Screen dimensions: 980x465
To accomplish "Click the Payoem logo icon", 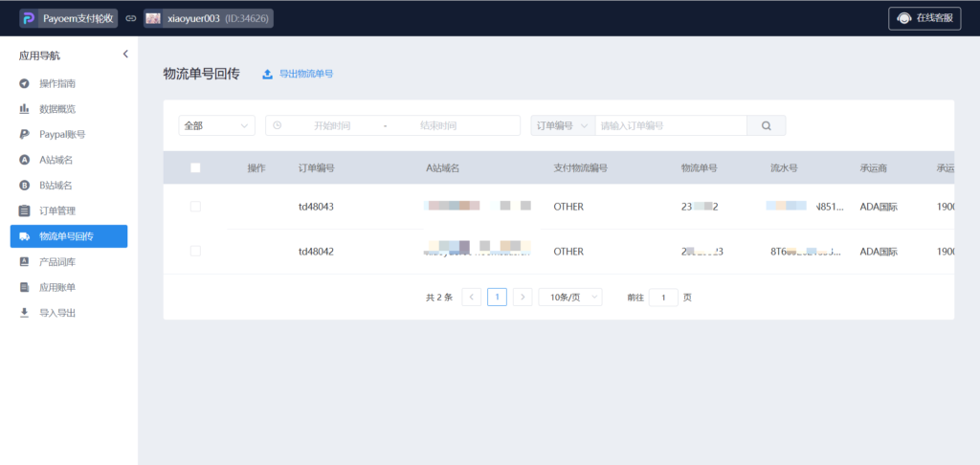I will (x=28, y=18).
